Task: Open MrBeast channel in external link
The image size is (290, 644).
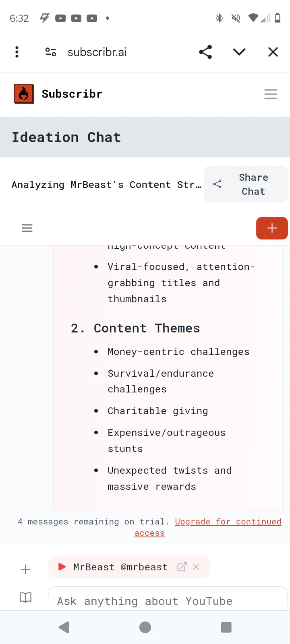Action: coord(182,567)
